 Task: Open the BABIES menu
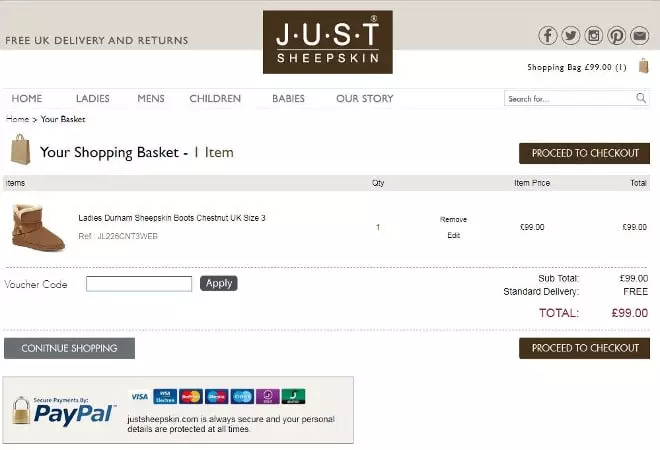[x=288, y=99]
